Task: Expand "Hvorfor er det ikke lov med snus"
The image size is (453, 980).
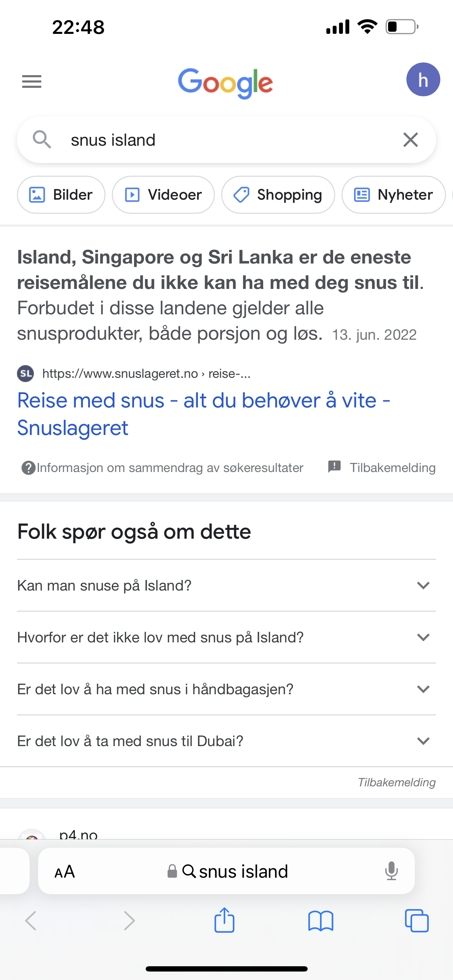Action: (x=226, y=637)
